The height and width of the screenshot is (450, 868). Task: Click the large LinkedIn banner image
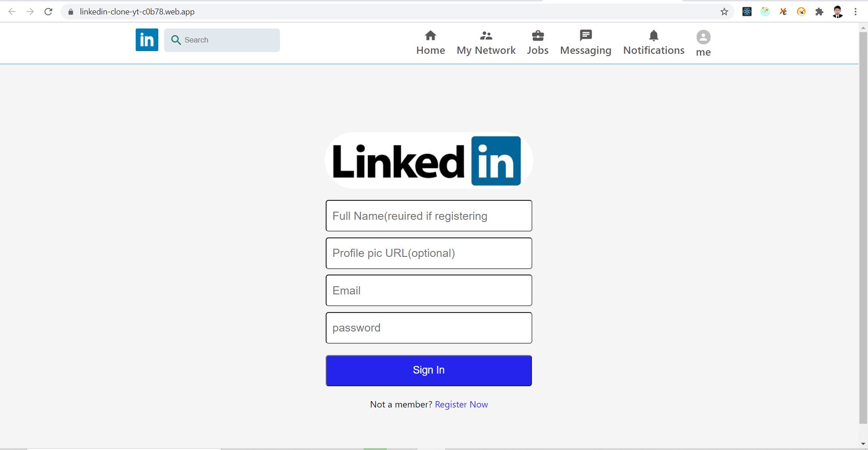click(x=429, y=161)
